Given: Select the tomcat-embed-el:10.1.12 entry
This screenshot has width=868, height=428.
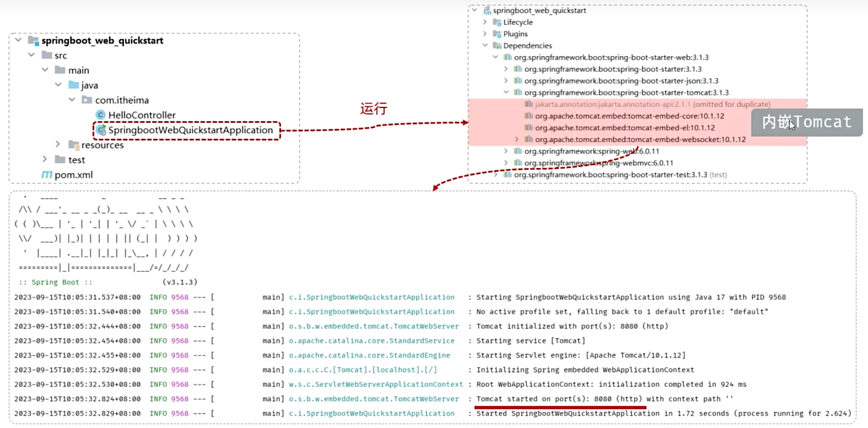Looking at the screenshot, I should point(624,128).
